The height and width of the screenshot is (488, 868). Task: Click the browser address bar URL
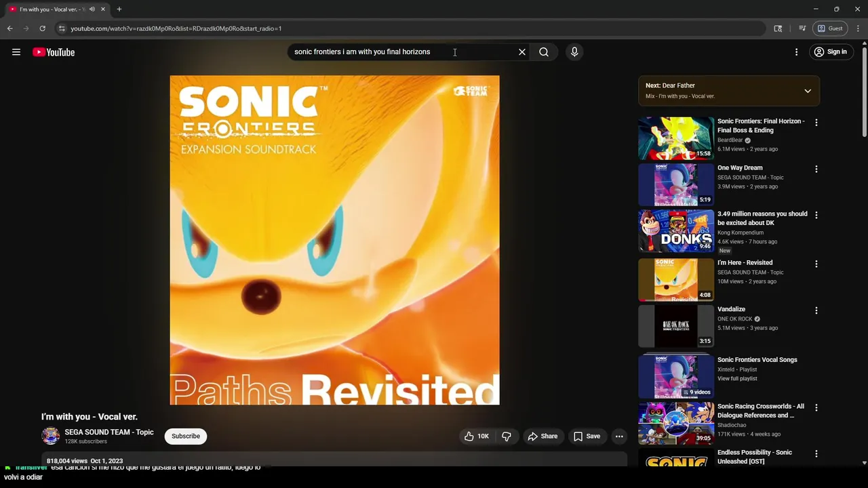pyautogui.click(x=176, y=28)
